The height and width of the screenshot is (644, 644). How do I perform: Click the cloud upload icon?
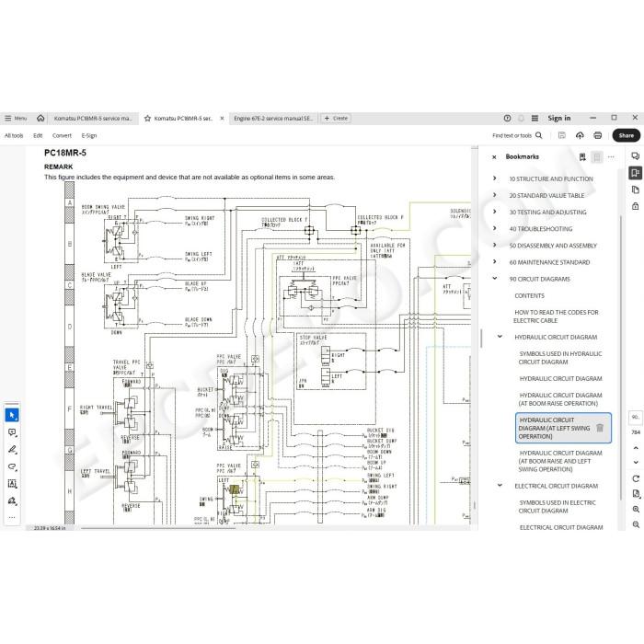(580, 135)
